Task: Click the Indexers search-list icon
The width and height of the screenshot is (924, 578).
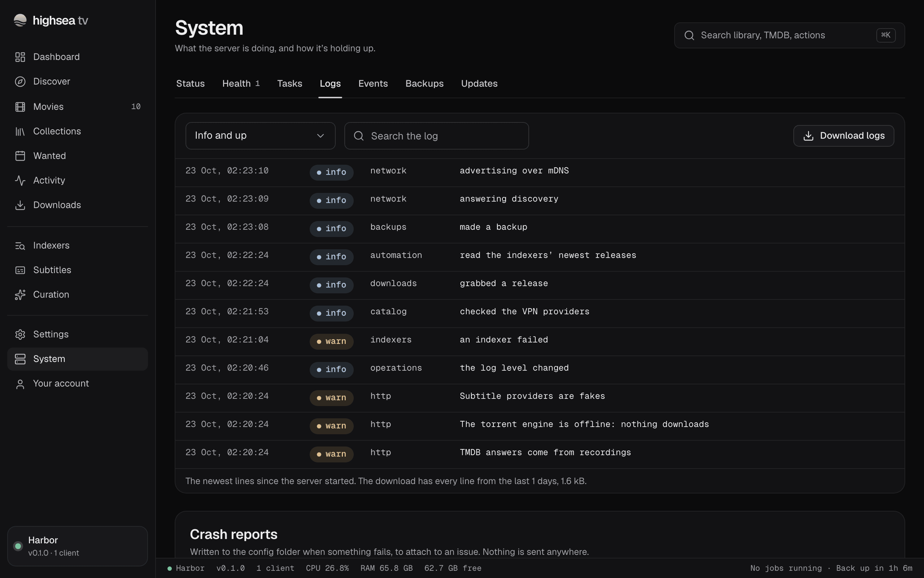Action: click(20, 246)
